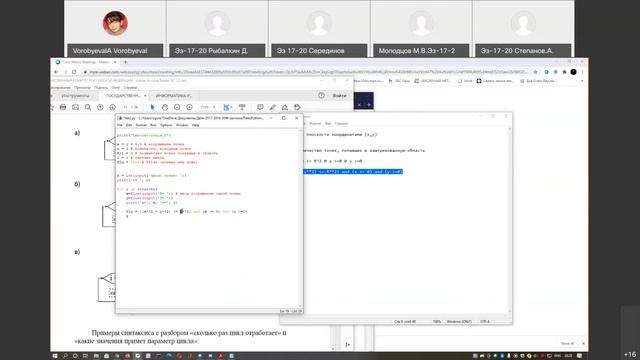Go to next page with down-arrow icon
Screen dimensions: 640x360
pos(112,107)
